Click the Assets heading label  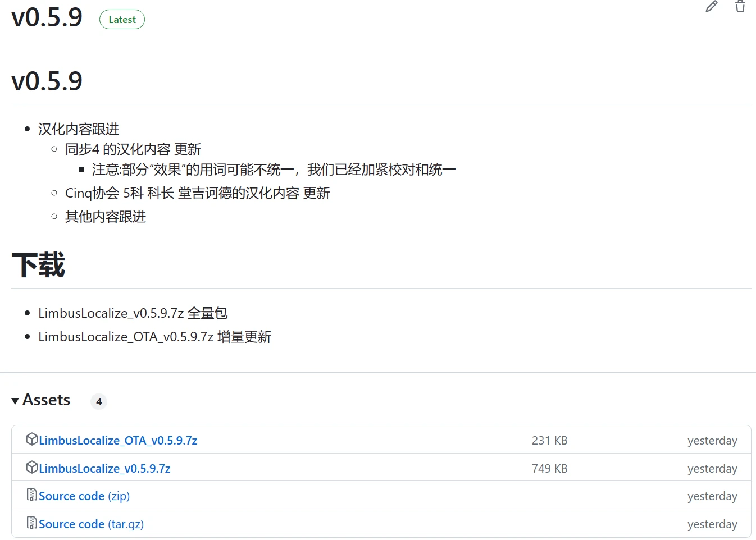(47, 400)
